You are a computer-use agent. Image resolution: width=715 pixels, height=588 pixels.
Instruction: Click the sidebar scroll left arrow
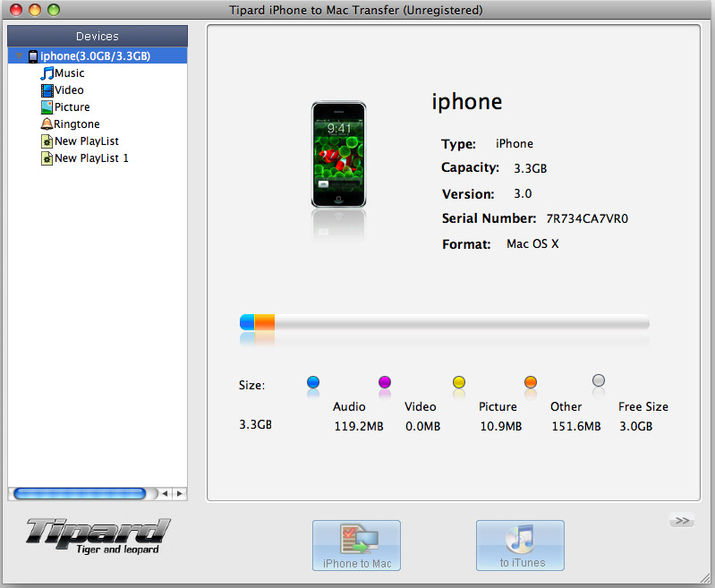coord(165,493)
